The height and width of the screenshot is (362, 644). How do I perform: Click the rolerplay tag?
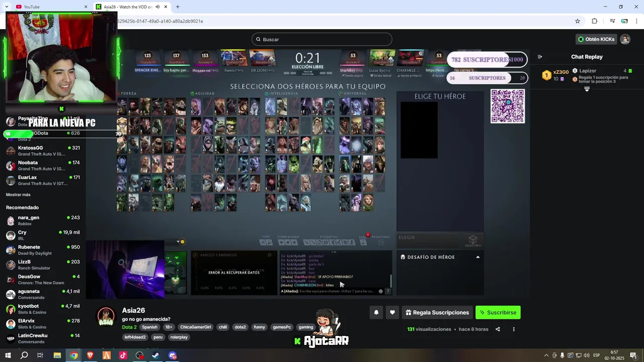click(179, 337)
